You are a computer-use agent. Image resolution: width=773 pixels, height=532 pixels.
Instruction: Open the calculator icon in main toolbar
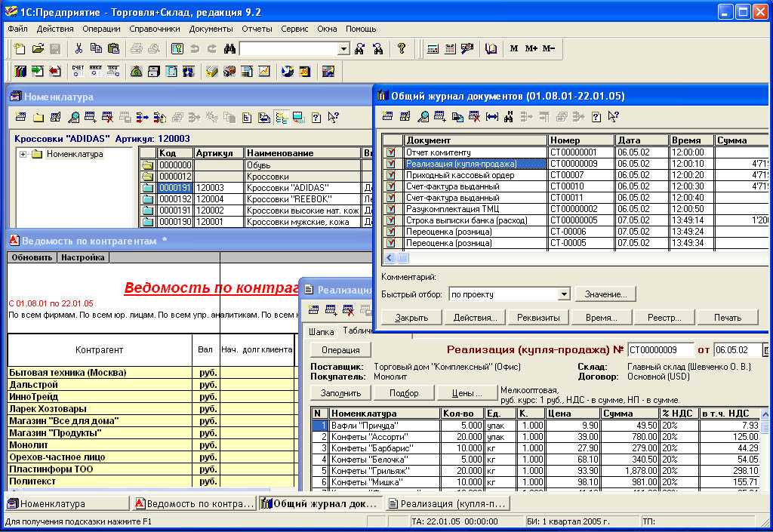(x=433, y=48)
